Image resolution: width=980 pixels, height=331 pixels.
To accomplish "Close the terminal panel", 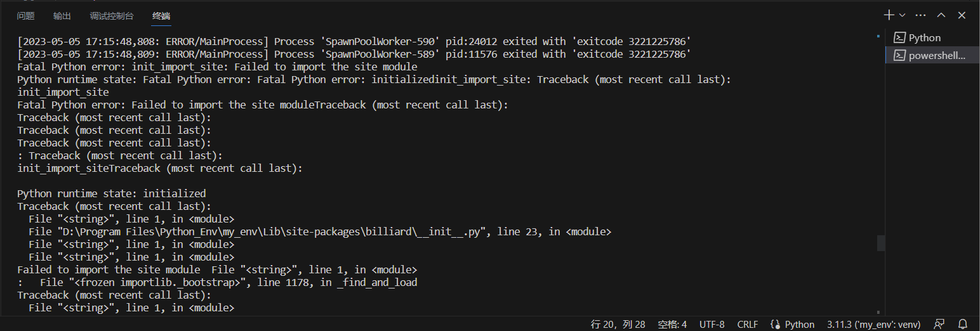I will click(962, 15).
